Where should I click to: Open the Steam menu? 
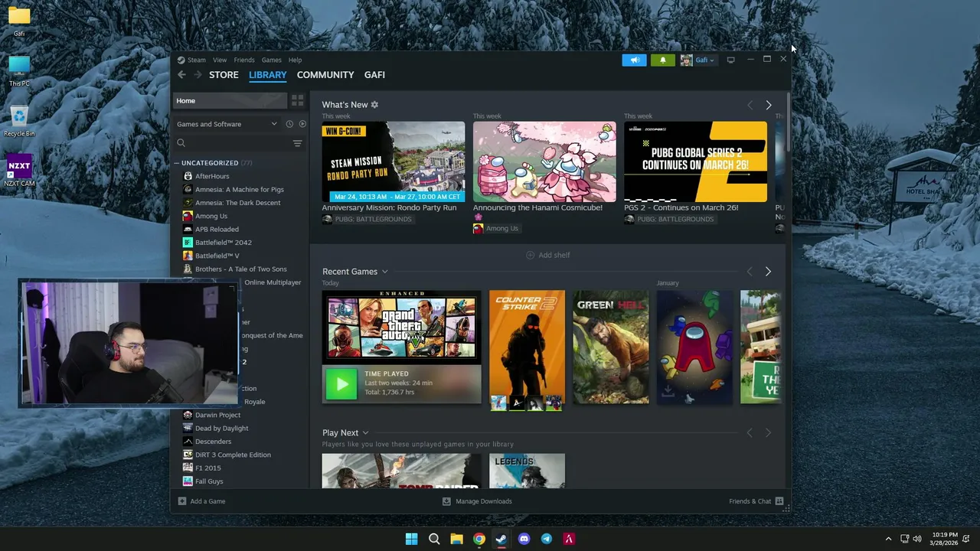click(x=197, y=60)
